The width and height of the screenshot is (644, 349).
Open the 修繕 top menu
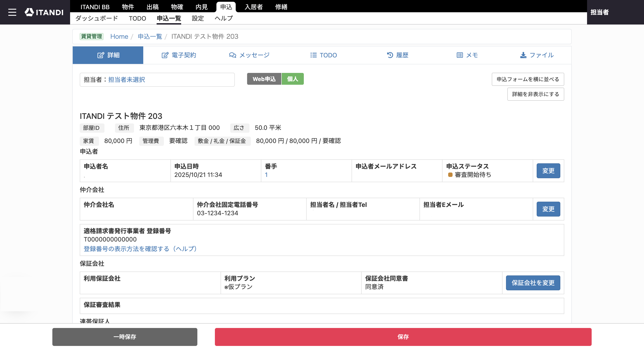(x=281, y=7)
